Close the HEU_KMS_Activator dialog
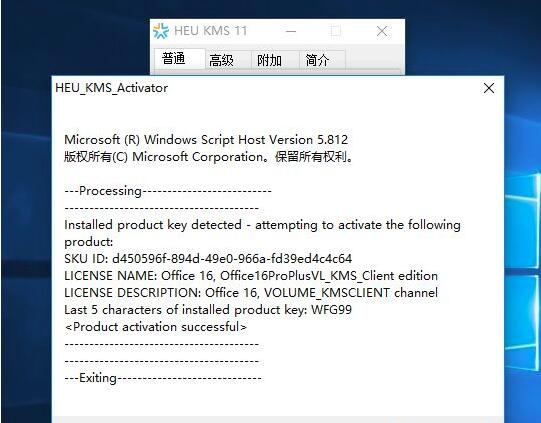 coord(489,88)
